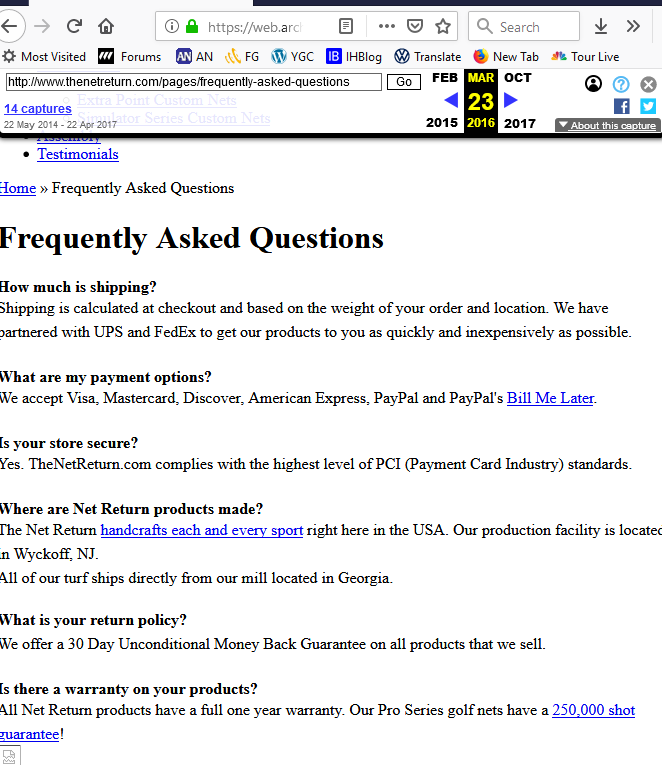The height and width of the screenshot is (765, 662).
Task: Open the Translate bookmark
Action: point(427,57)
